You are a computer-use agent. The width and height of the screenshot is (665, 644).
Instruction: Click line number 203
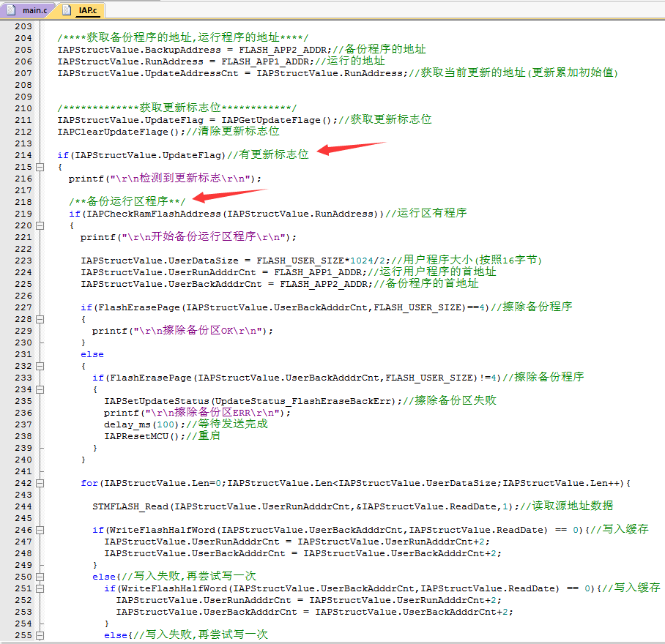click(x=23, y=26)
